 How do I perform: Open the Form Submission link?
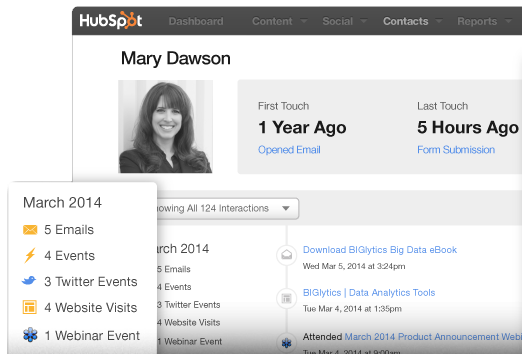click(x=456, y=150)
